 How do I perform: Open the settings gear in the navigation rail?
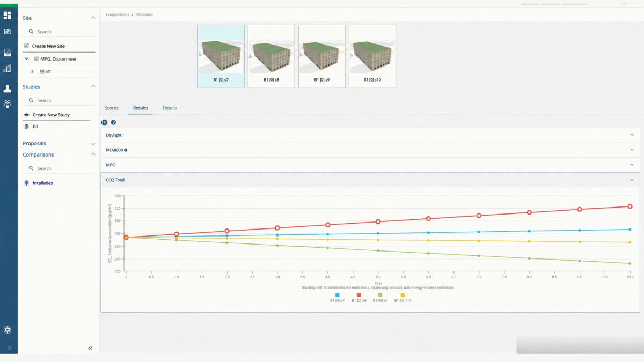tap(8, 330)
